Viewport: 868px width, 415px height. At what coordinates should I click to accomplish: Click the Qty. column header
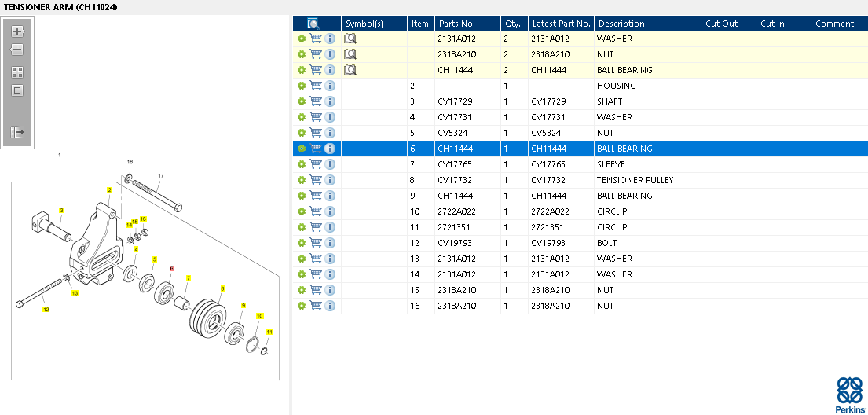point(513,24)
